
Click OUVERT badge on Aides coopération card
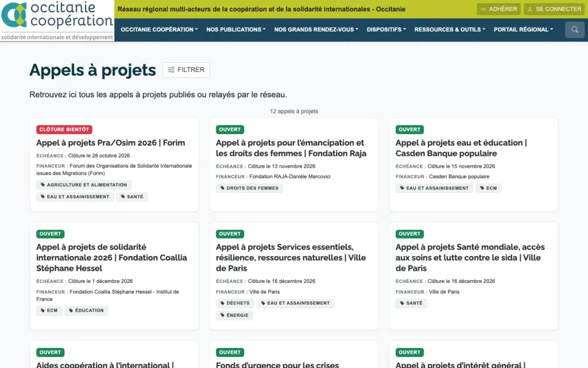[x=51, y=352]
